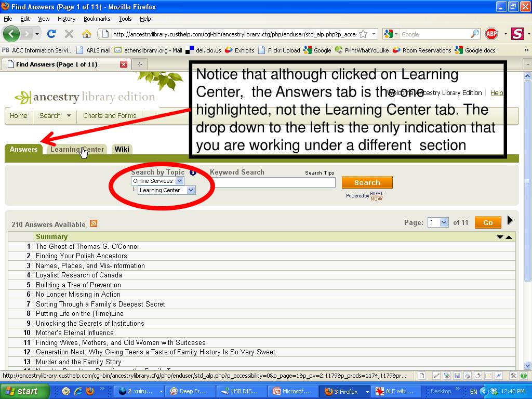The image size is (532, 399).
Task: Sort Summary column descending arrow
Action: click(x=500, y=237)
